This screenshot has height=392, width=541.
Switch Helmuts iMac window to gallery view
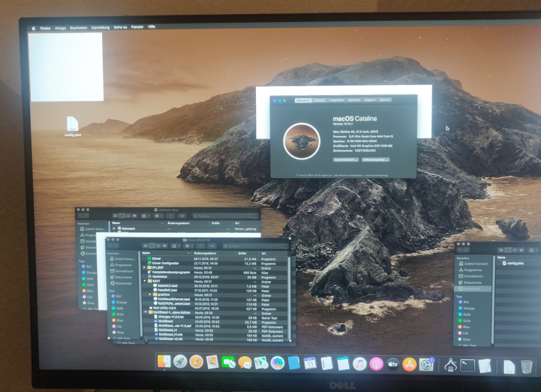(x=135, y=216)
